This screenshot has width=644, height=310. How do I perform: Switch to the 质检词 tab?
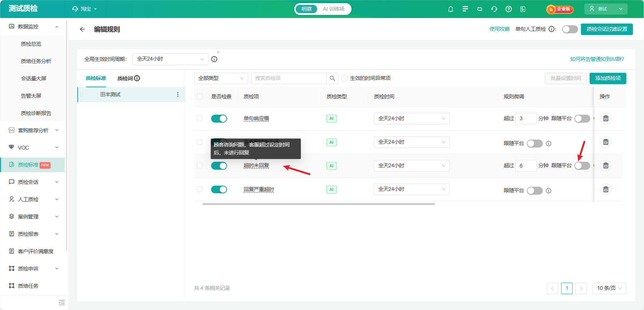pos(125,78)
